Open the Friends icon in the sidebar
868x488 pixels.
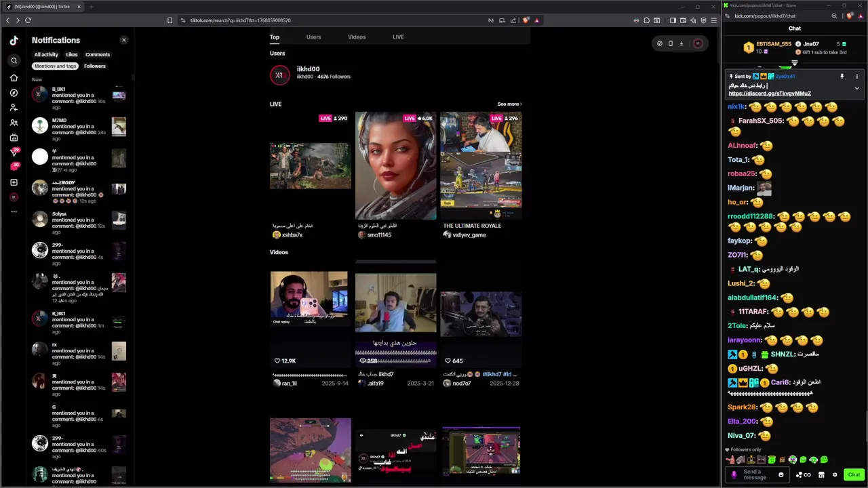pyautogui.click(x=14, y=123)
